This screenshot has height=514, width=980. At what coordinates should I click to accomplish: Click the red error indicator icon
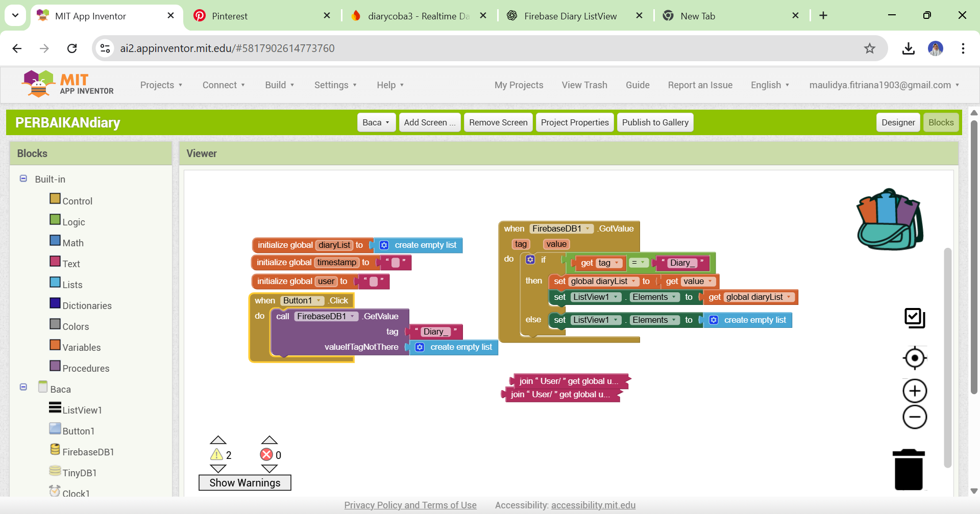tap(266, 454)
